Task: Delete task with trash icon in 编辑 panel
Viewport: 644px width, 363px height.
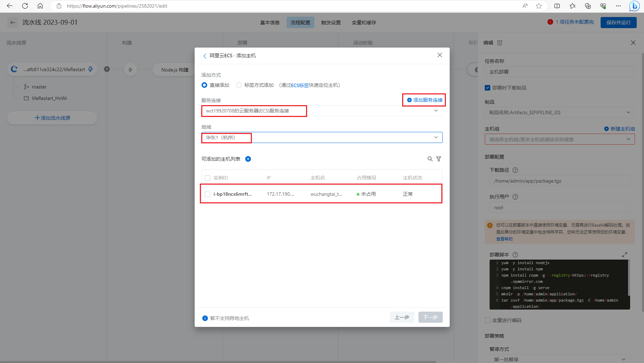Action: [500, 43]
